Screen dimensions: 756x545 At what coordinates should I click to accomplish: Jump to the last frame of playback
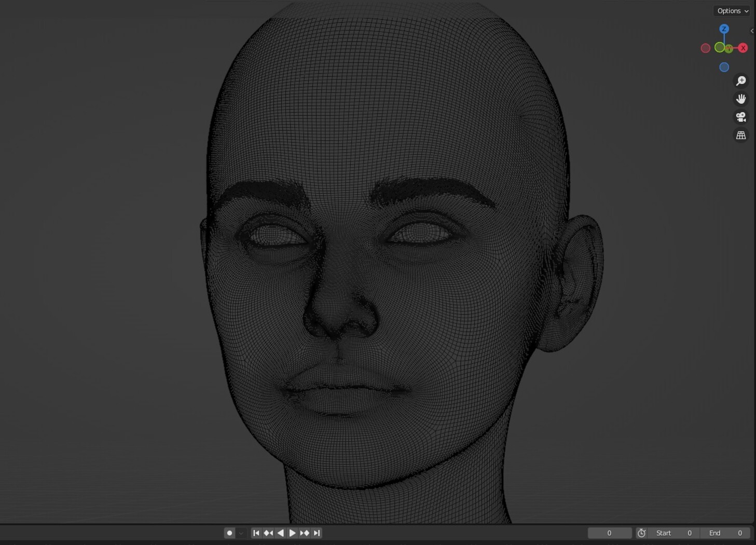[317, 533]
